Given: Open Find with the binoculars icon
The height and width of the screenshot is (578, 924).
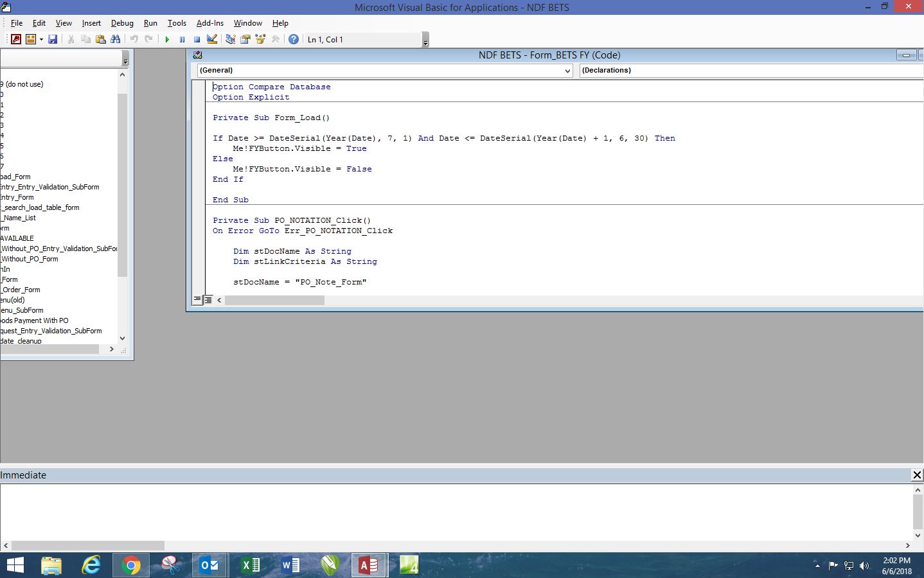Looking at the screenshot, I should [x=116, y=39].
